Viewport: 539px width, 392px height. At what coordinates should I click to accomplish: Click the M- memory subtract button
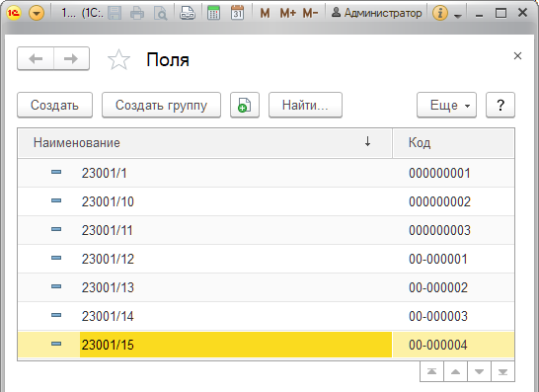[x=310, y=14]
